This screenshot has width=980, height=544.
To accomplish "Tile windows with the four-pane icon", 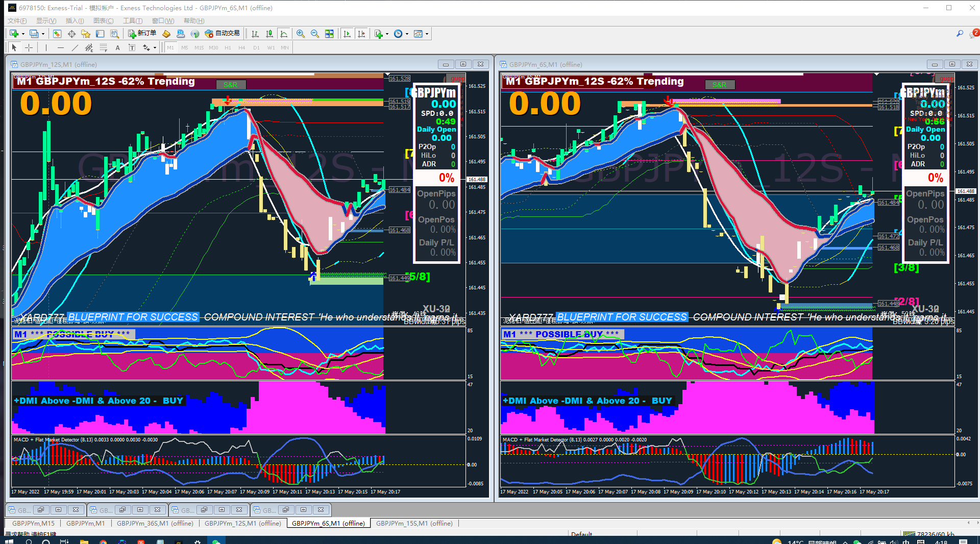I will (329, 34).
